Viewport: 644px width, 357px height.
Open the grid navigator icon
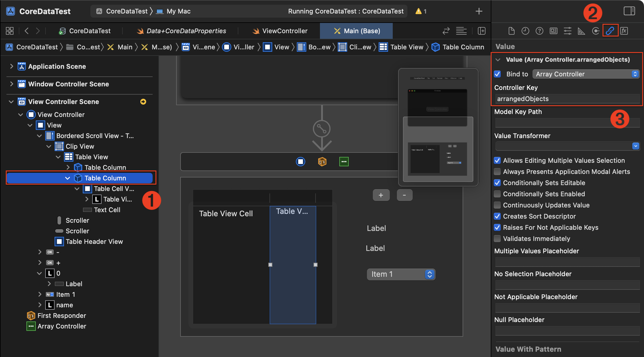pyautogui.click(x=10, y=31)
